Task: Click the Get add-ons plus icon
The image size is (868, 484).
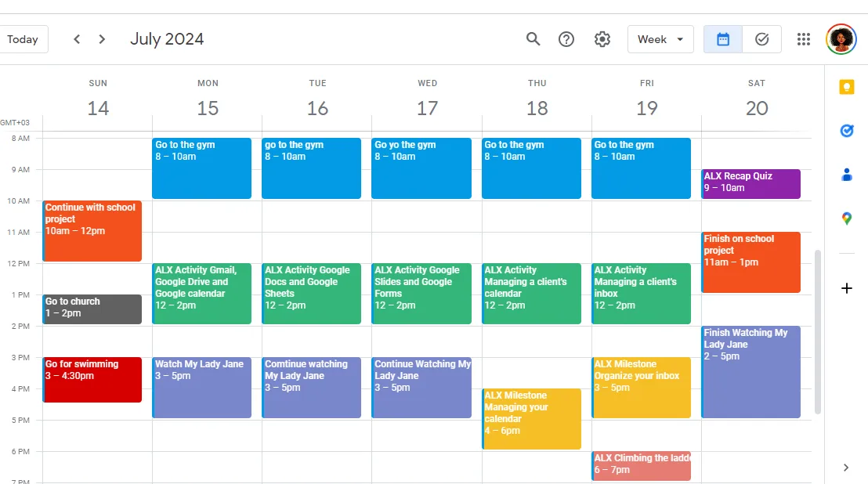Action: click(846, 288)
